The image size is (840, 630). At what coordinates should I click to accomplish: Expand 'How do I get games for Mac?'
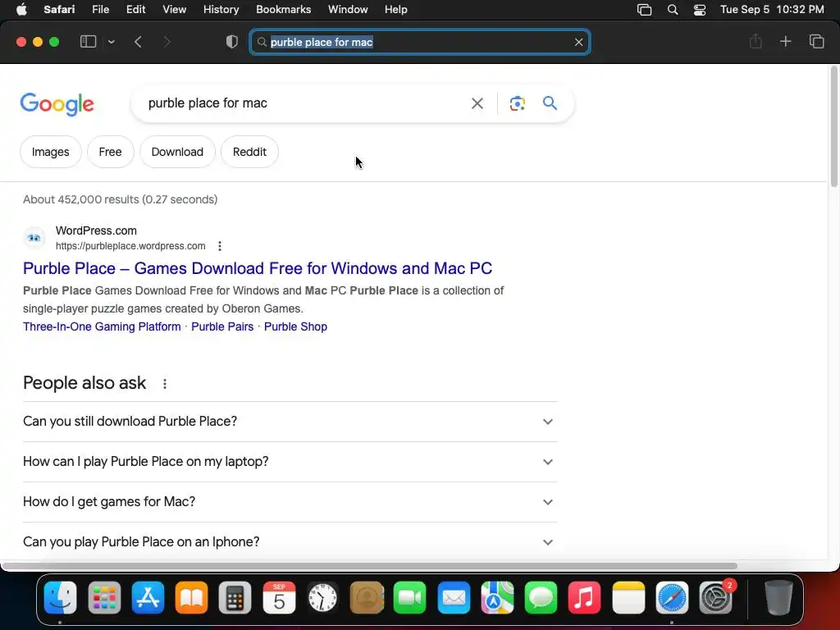(x=290, y=502)
